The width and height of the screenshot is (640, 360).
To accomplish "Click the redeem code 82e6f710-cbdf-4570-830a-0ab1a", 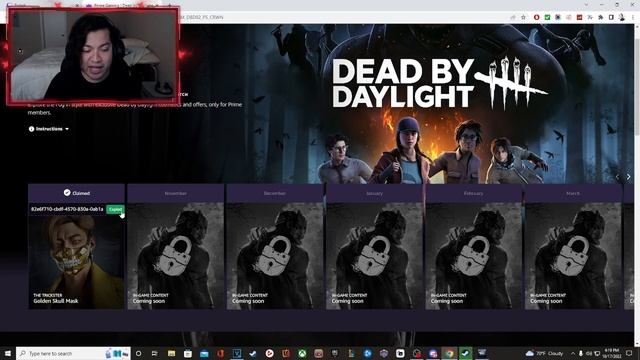I will (x=67, y=209).
